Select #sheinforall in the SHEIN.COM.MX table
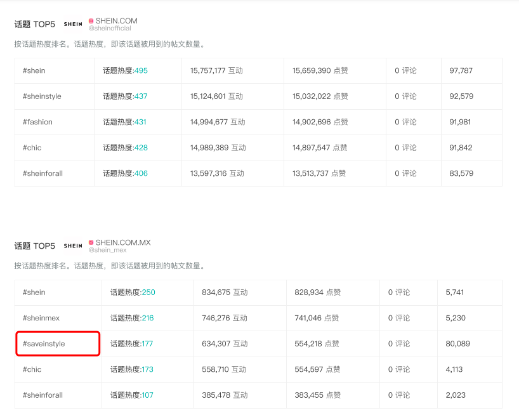Viewport: 519px width, 420px height. [x=43, y=395]
